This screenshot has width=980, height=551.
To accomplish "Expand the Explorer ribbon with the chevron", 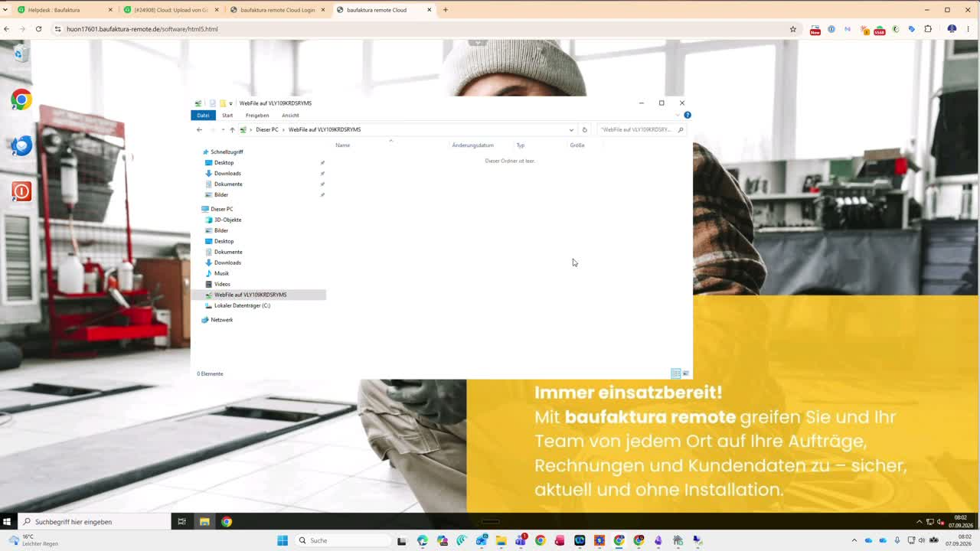I will pos(678,115).
